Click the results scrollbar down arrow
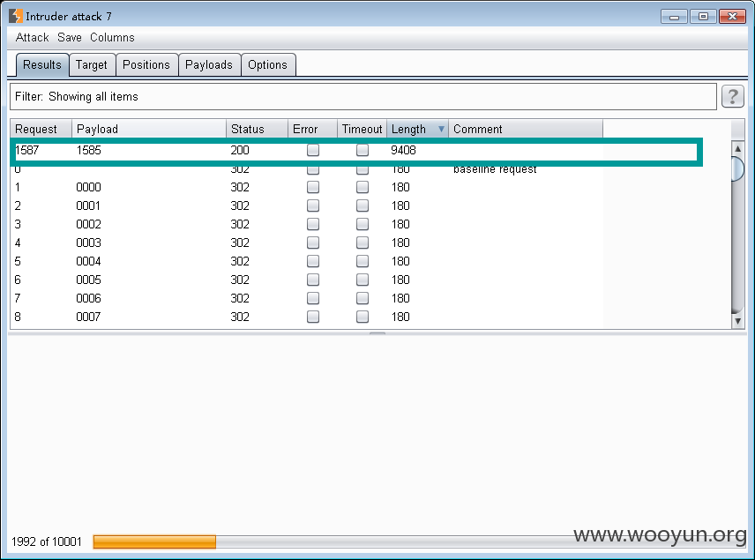 [x=737, y=321]
